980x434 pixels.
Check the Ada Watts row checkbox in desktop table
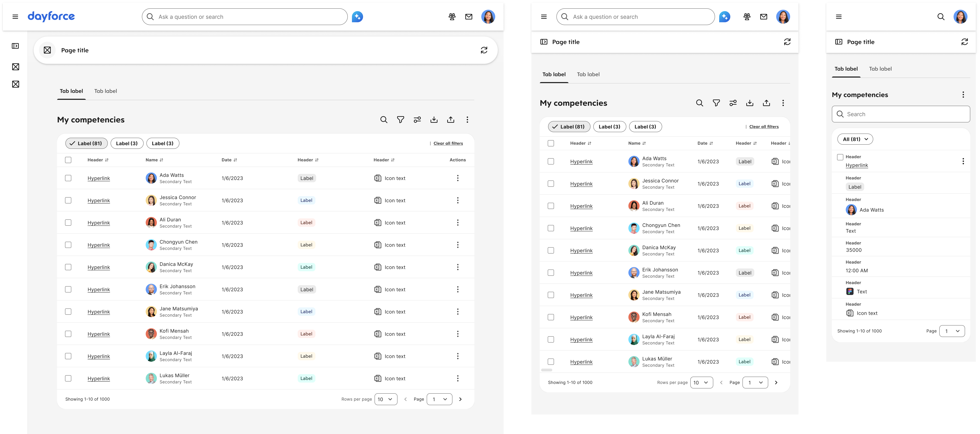click(68, 178)
